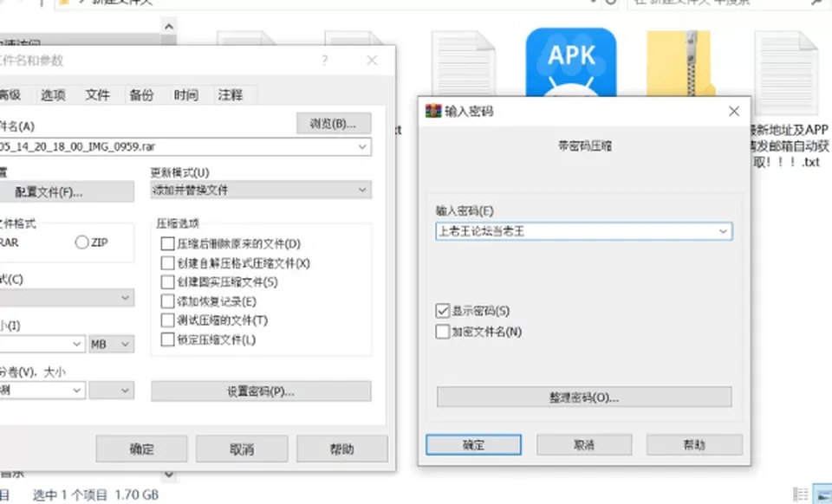
Task: Confirm password with 确定 in 输入密码 dialog
Action: (473, 444)
